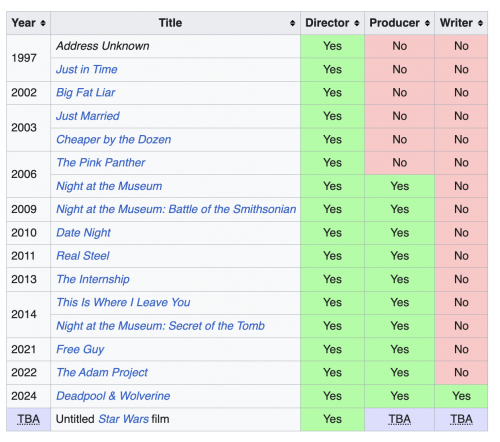Screen dimensions: 500x442
Task: Click the Star Wars link
Action: pos(123,419)
